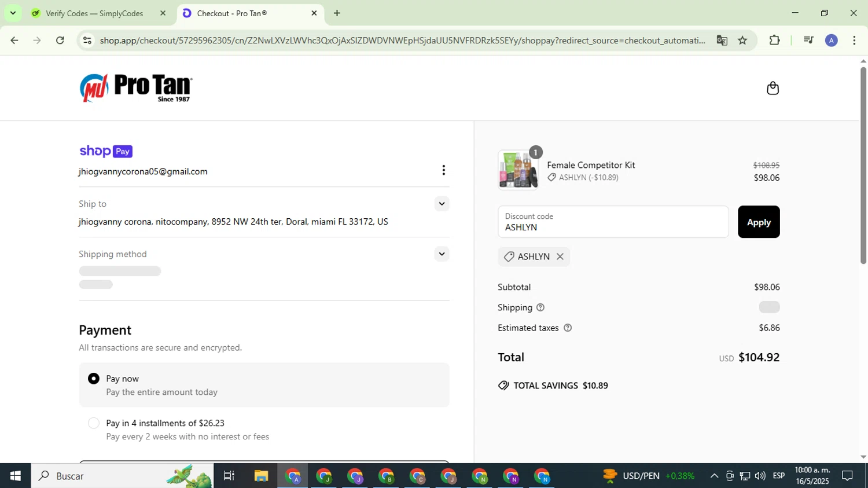Open the three-dot account options menu
The image size is (868, 488).
pos(443,170)
